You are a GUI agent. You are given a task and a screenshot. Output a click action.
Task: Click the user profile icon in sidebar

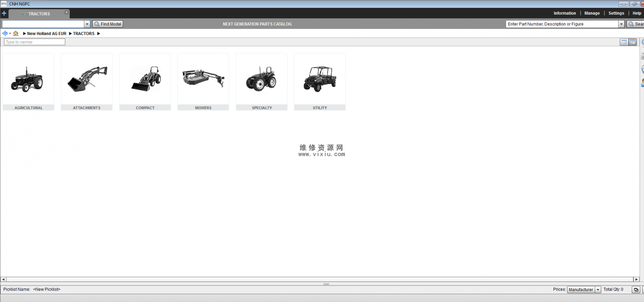(x=643, y=83)
